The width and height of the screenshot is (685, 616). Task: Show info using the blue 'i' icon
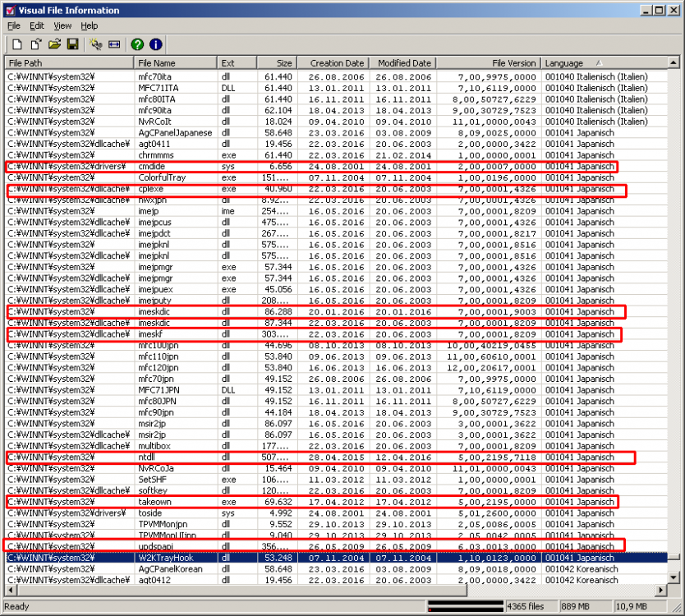(155, 44)
